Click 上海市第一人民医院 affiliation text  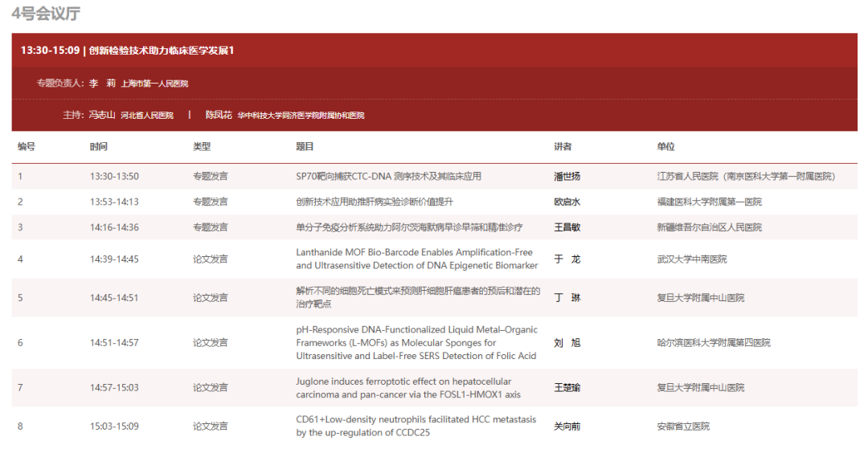(154, 84)
